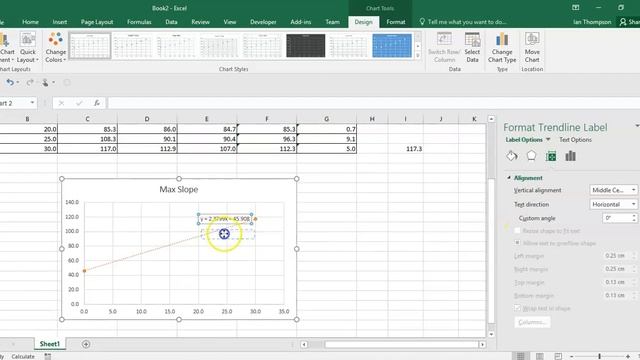Collapse the Alignment section
The image size is (640, 360).
[509, 178]
